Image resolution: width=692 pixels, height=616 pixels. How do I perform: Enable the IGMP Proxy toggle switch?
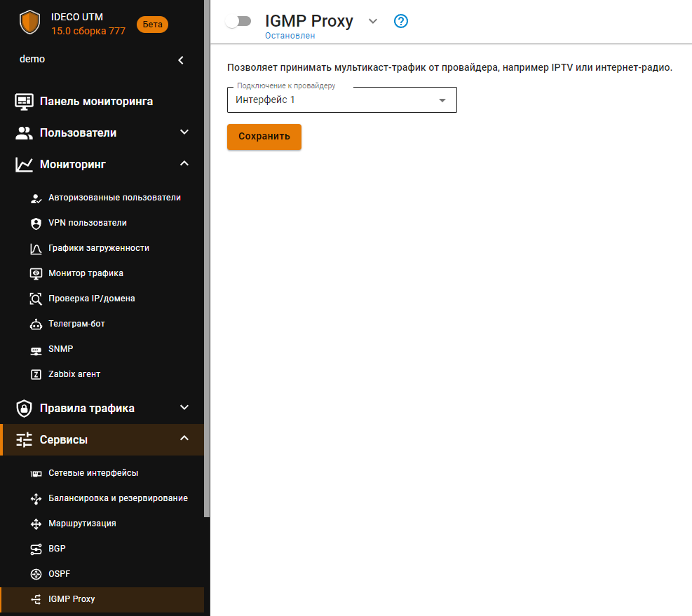pyautogui.click(x=238, y=22)
